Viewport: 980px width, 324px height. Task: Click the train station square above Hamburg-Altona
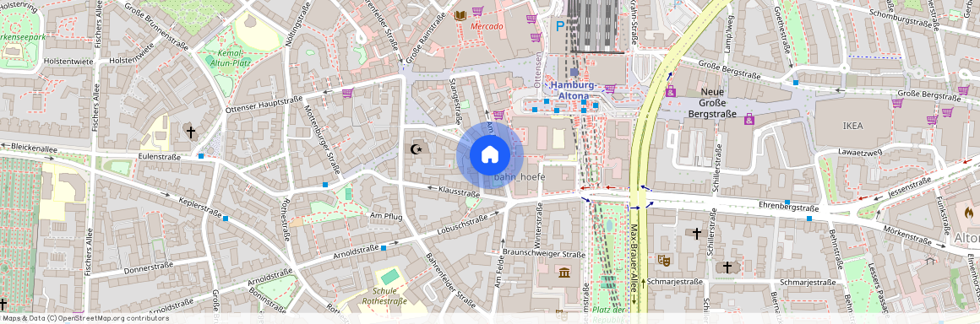[x=574, y=73]
